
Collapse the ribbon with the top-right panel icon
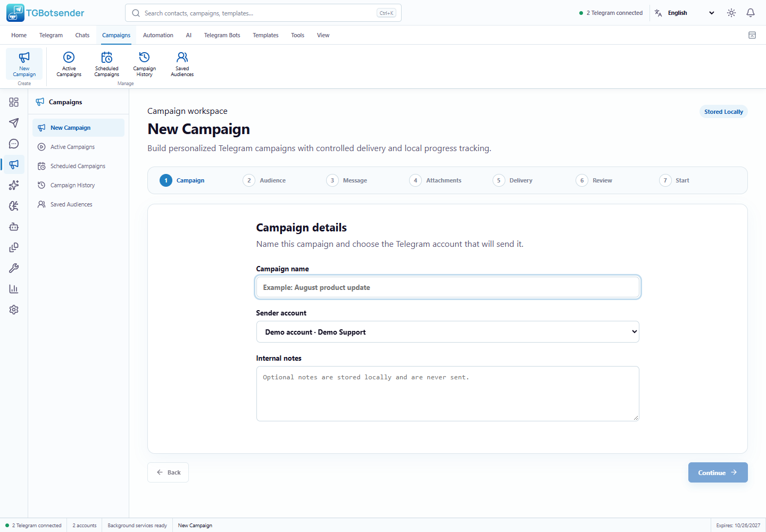752,35
